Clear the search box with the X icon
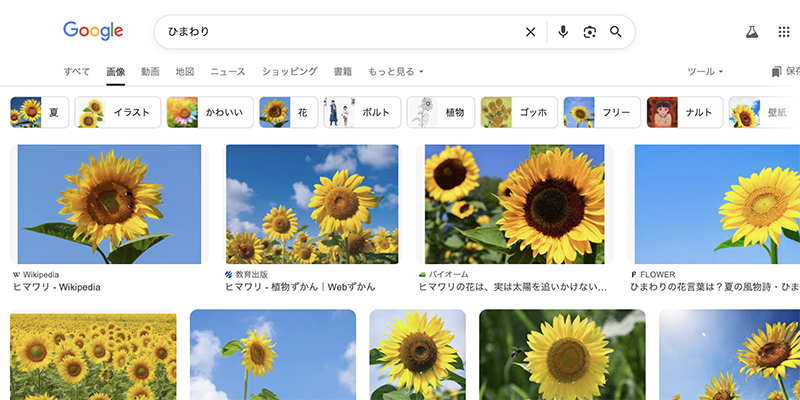This screenshot has width=800, height=400. [531, 32]
